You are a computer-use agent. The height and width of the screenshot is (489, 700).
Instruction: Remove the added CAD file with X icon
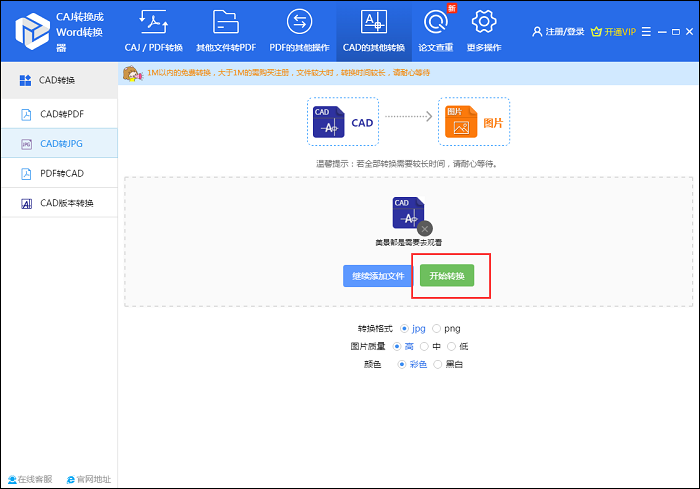pos(424,228)
